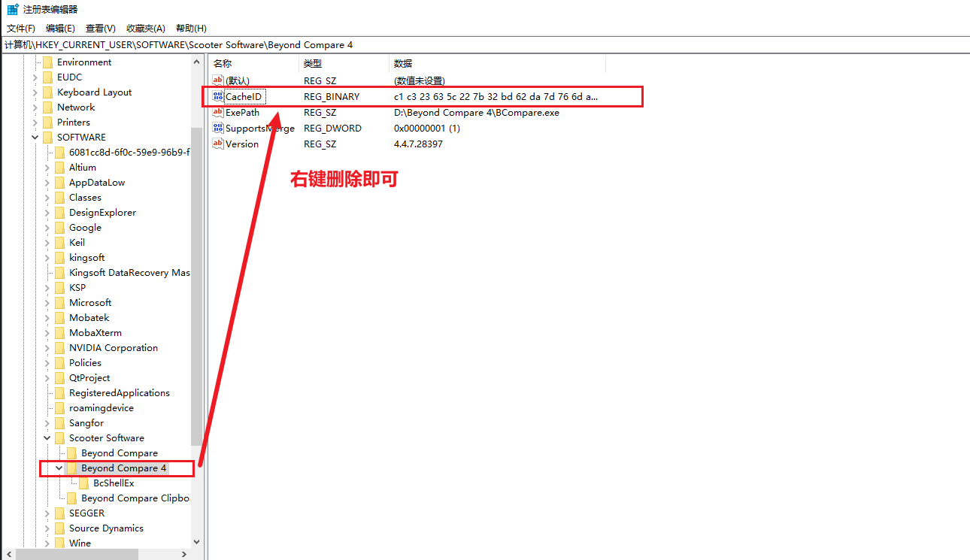The width and height of the screenshot is (970, 560).
Task: Click the Keil folder icon
Action: coord(60,243)
